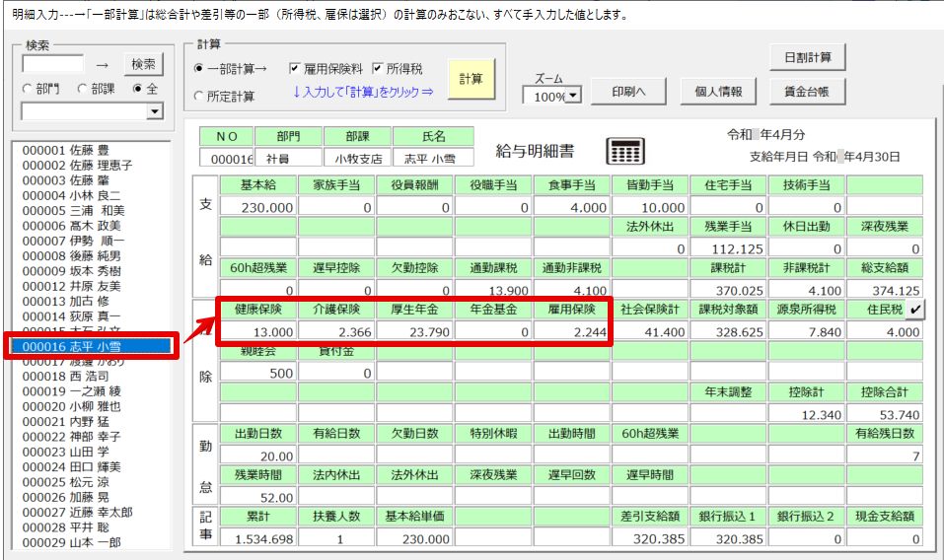This screenshot has height=560, width=944.
Task: Enable the 雇用保険料 checkbox
Action: 295,69
